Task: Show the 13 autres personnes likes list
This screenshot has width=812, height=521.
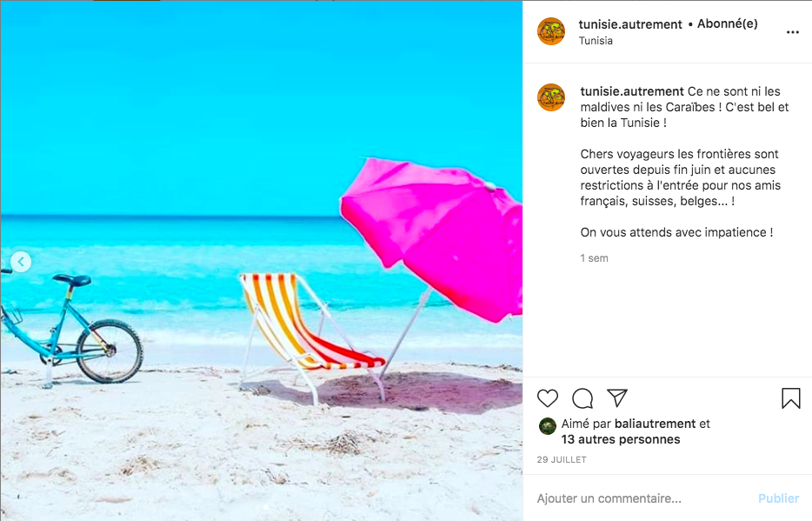Action: pos(621,440)
